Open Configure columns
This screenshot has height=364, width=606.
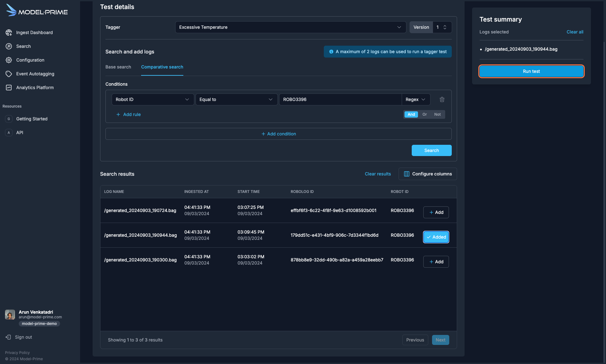click(x=428, y=174)
